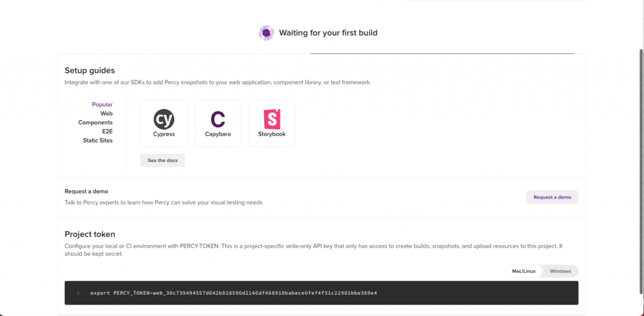Click the Project token heading
Viewport: 644px width, 316px height.
(90, 234)
